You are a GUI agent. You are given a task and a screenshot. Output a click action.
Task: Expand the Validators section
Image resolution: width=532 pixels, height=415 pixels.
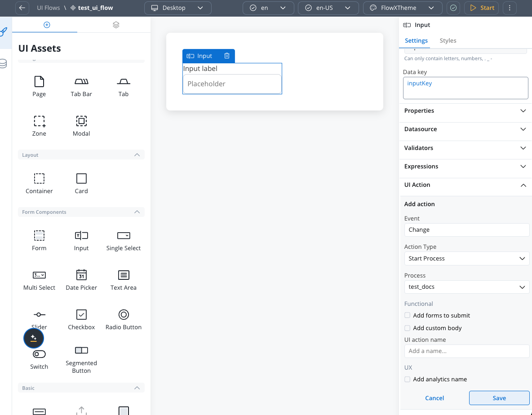pyautogui.click(x=465, y=148)
